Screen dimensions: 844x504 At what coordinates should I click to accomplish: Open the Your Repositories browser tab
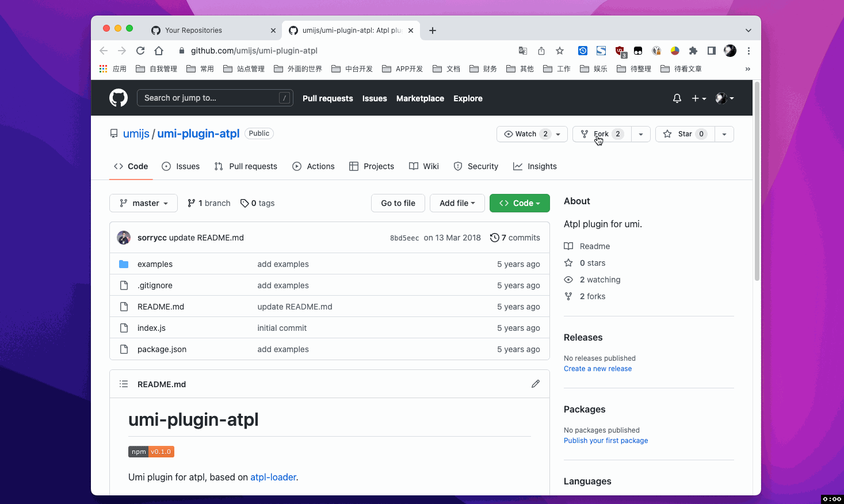(193, 30)
